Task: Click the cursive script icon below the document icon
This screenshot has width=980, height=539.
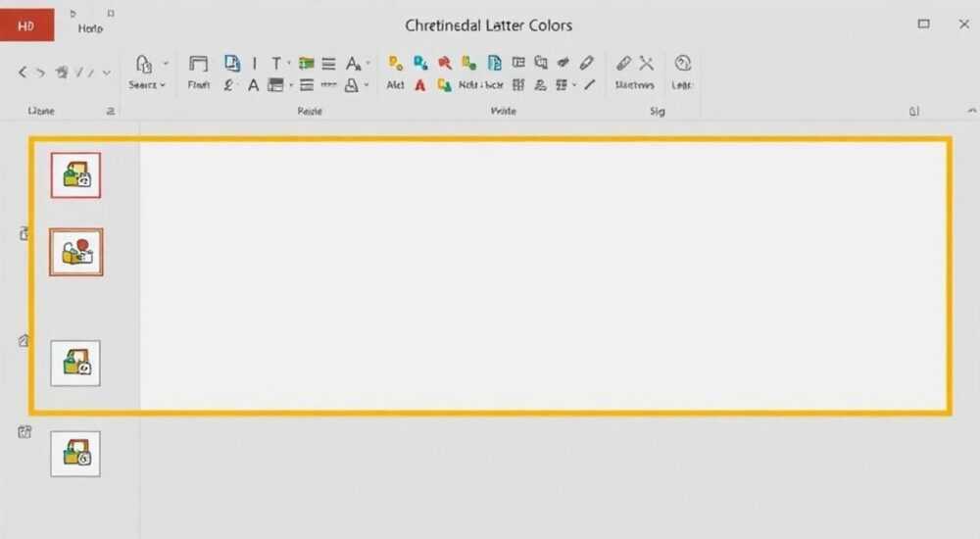Action: click(228, 85)
